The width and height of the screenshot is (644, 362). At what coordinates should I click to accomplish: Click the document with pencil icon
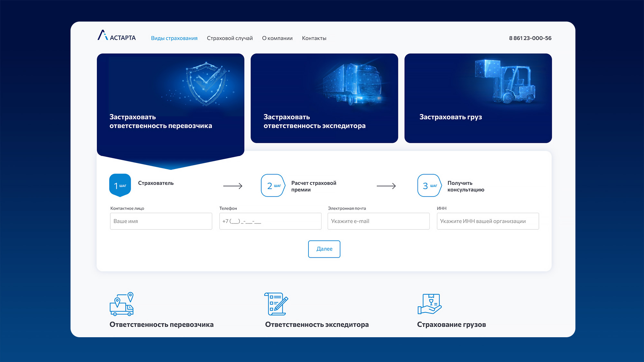276,304
